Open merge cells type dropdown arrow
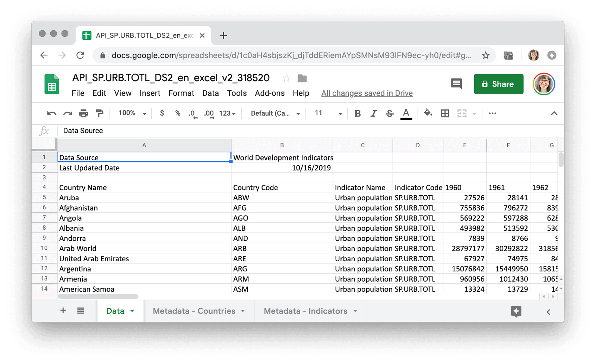This screenshot has width=596, height=364. (474, 114)
